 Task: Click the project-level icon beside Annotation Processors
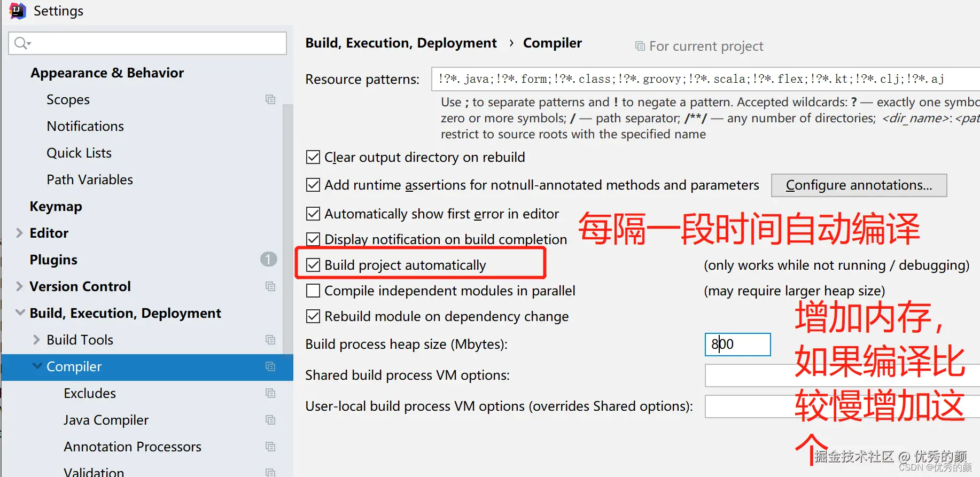pos(270,447)
